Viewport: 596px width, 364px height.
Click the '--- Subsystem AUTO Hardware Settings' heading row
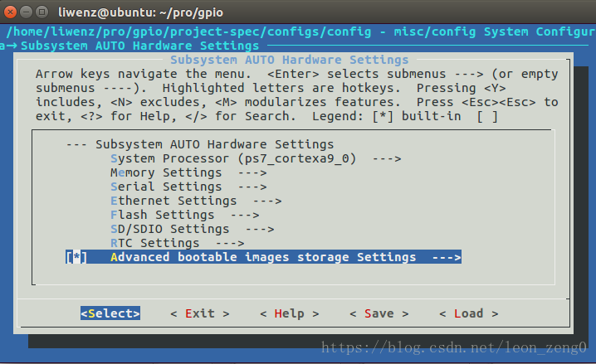click(199, 144)
